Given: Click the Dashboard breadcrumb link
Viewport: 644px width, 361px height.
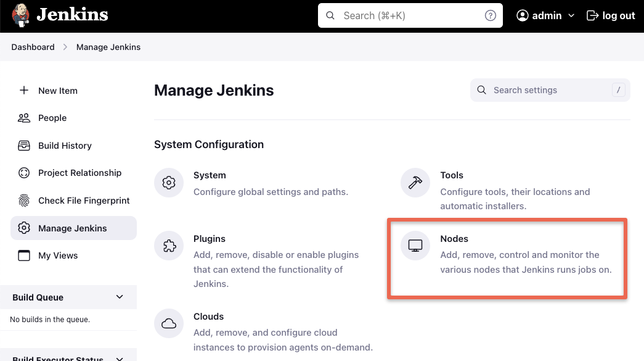Looking at the screenshot, I should pyautogui.click(x=33, y=47).
